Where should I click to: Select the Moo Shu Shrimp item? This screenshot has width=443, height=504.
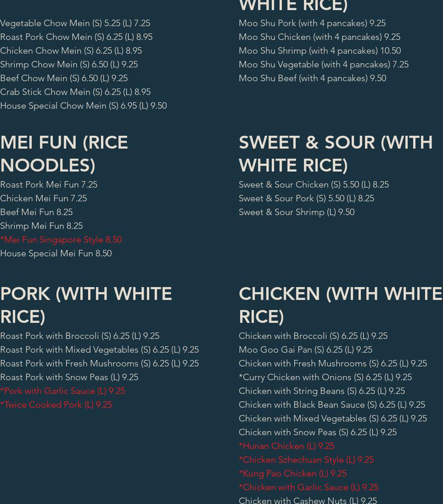320,51
